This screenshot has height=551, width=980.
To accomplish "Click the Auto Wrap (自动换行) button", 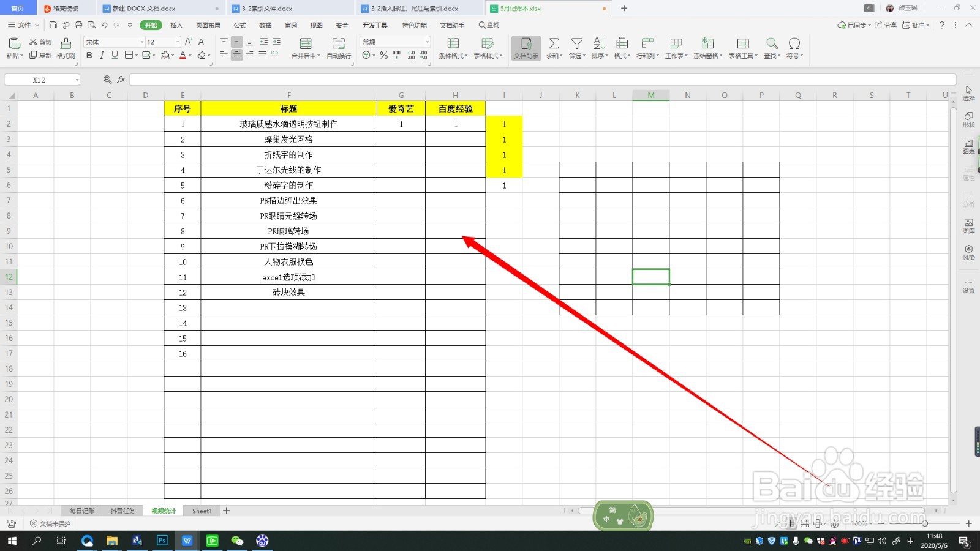I will coord(339,48).
